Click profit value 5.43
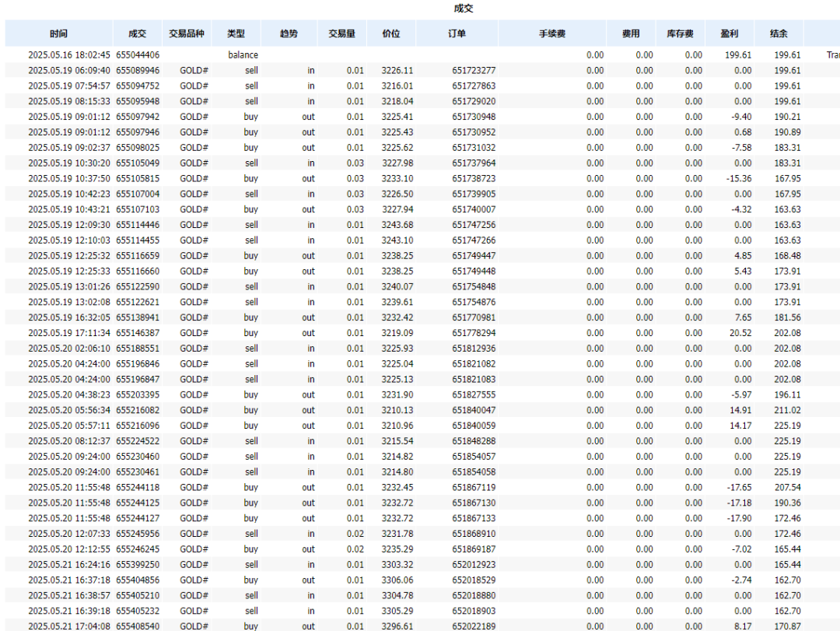The width and height of the screenshot is (840, 631). 743,272
